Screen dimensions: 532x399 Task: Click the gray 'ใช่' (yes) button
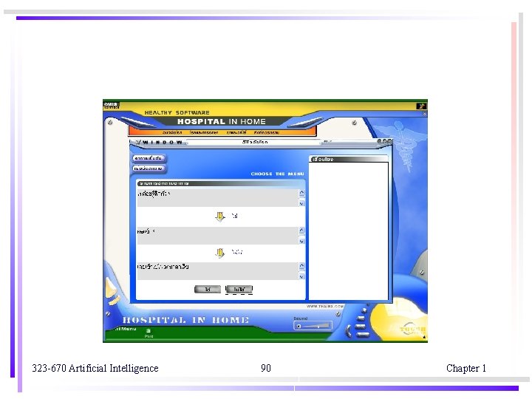(208, 289)
